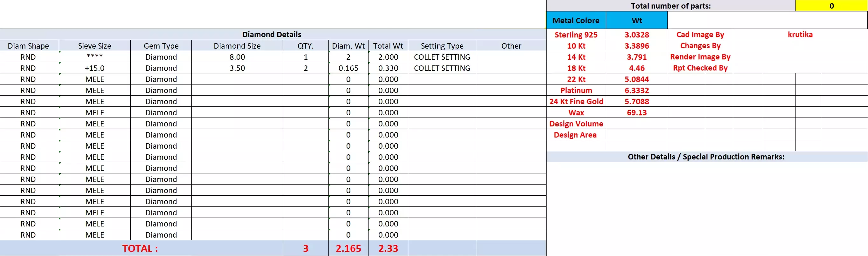Click the 24 Kt Fine Gold weight '5.7088'
868x256 pixels.
(x=637, y=101)
